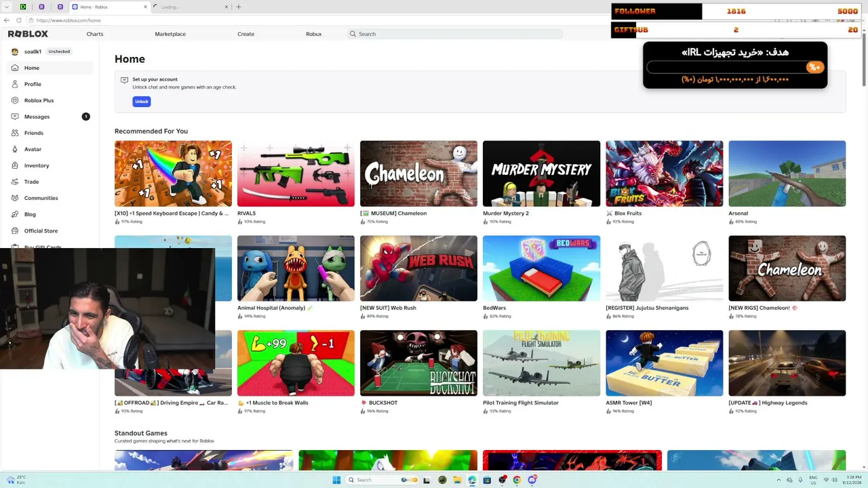The image size is (868, 488).
Task: Expand the browser tab list dropdown
Action: pos(6,7)
